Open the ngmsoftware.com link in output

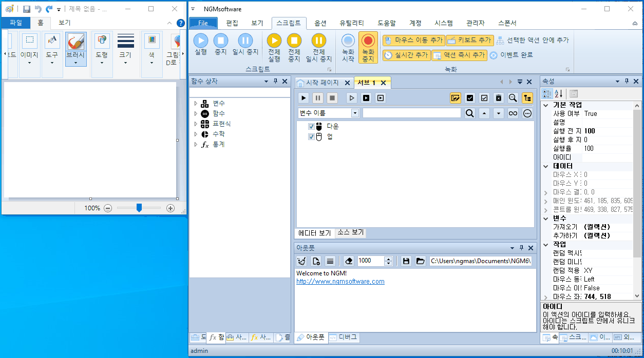click(x=340, y=282)
